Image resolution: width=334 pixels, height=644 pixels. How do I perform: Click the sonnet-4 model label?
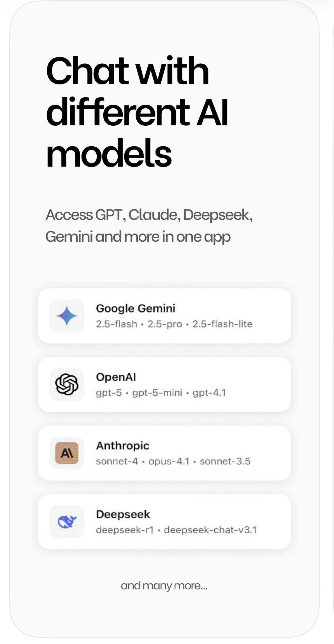117,461
